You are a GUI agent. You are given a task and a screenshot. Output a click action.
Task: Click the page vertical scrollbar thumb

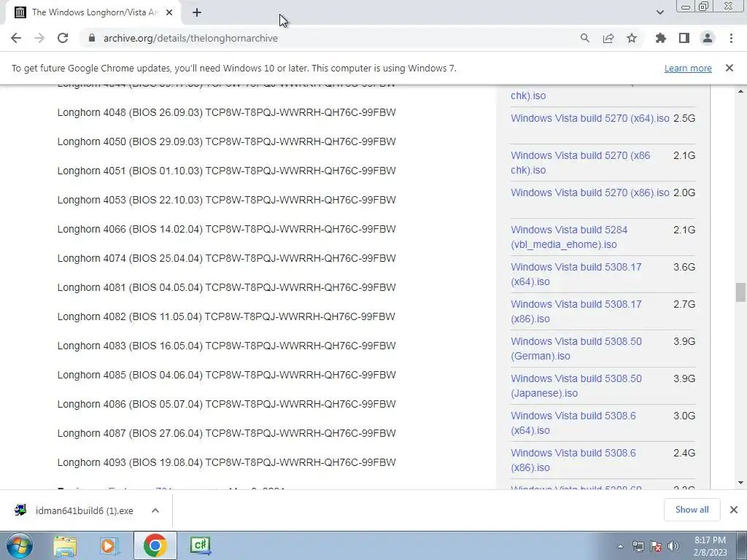[x=740, y=292]
